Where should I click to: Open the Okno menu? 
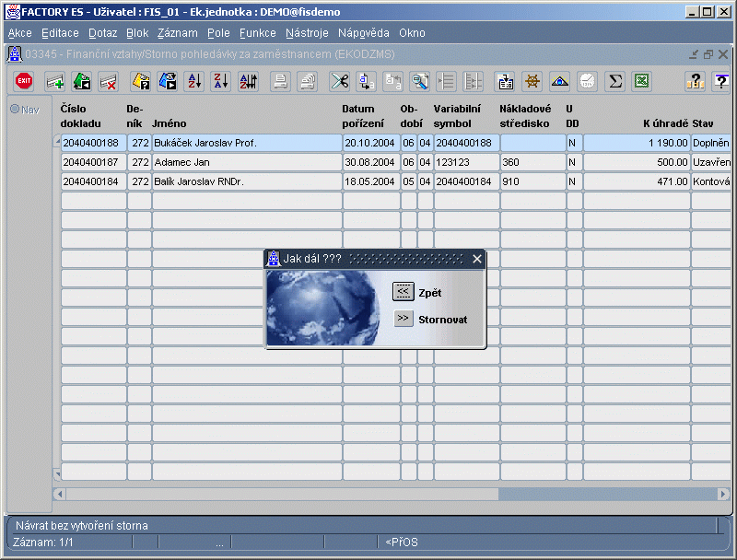coord(412,33)
